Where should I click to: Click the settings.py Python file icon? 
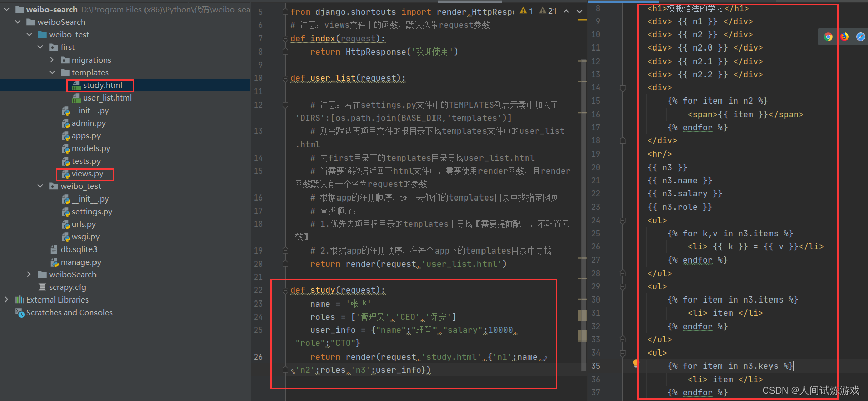point(66,212)
